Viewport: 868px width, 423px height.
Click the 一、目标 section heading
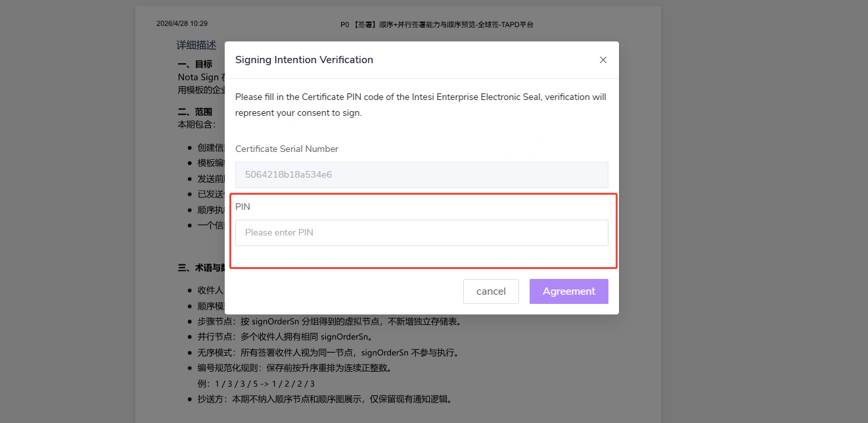coord(195,64)
